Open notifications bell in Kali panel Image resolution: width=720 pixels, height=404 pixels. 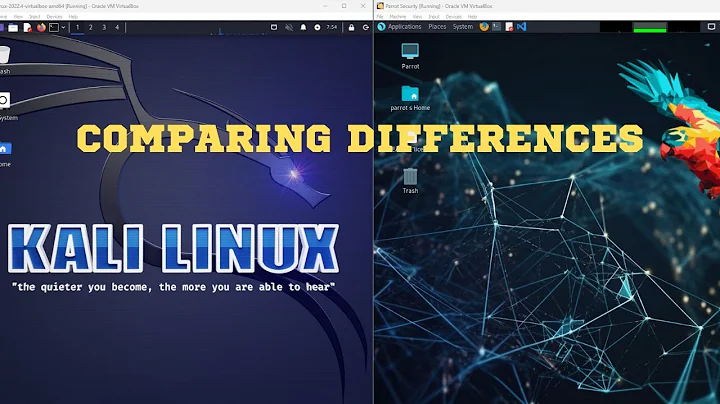coord(303,28)
